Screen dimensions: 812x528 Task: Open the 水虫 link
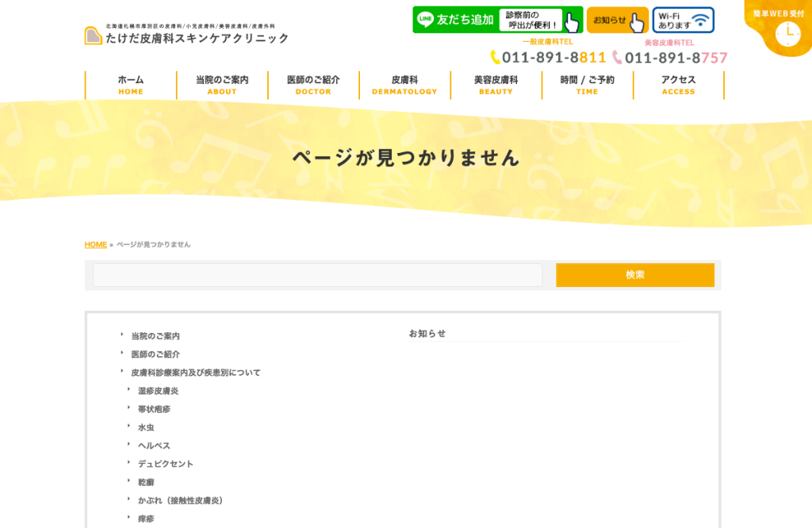tap(146, 427)
